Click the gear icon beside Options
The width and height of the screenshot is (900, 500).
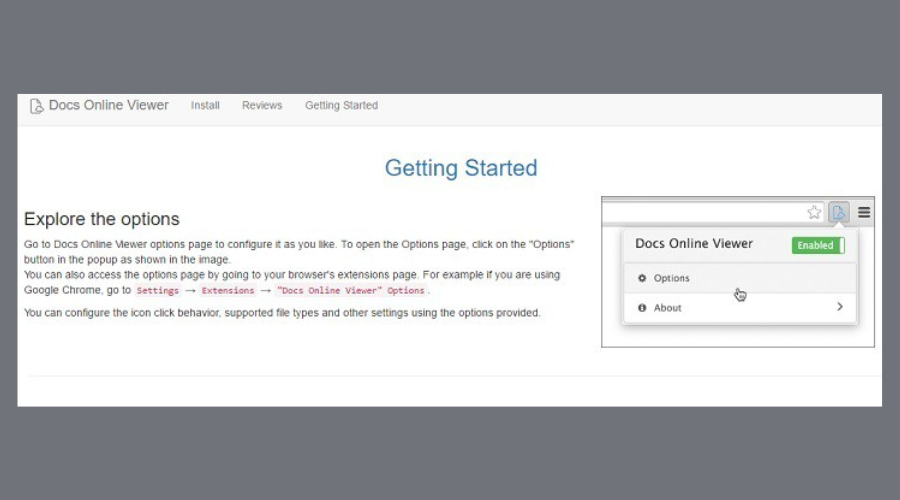tap(642, 278)
